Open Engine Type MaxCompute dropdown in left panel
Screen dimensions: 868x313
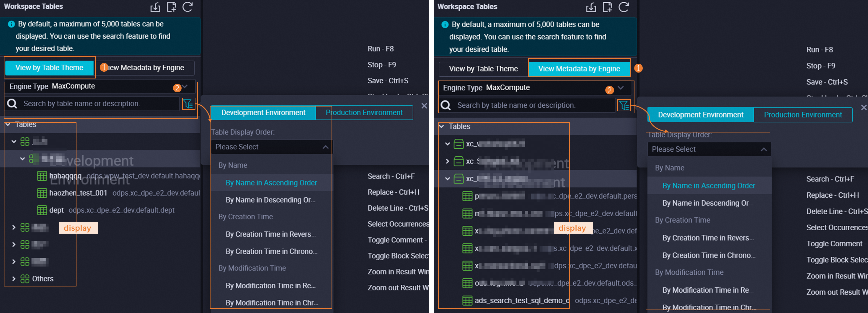(100, 86)
